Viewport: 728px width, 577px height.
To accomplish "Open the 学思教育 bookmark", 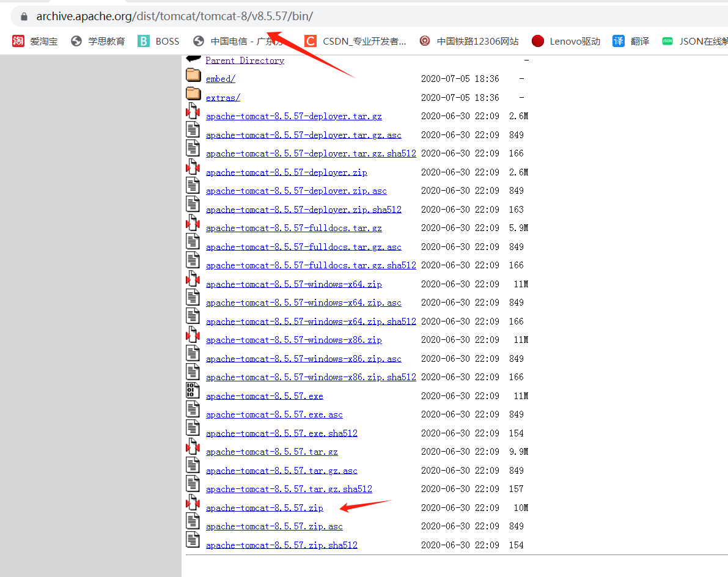I will 98,42.
